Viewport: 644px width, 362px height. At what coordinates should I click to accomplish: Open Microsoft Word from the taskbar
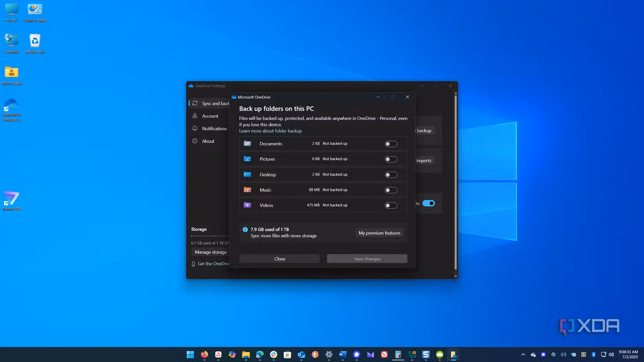343,355
